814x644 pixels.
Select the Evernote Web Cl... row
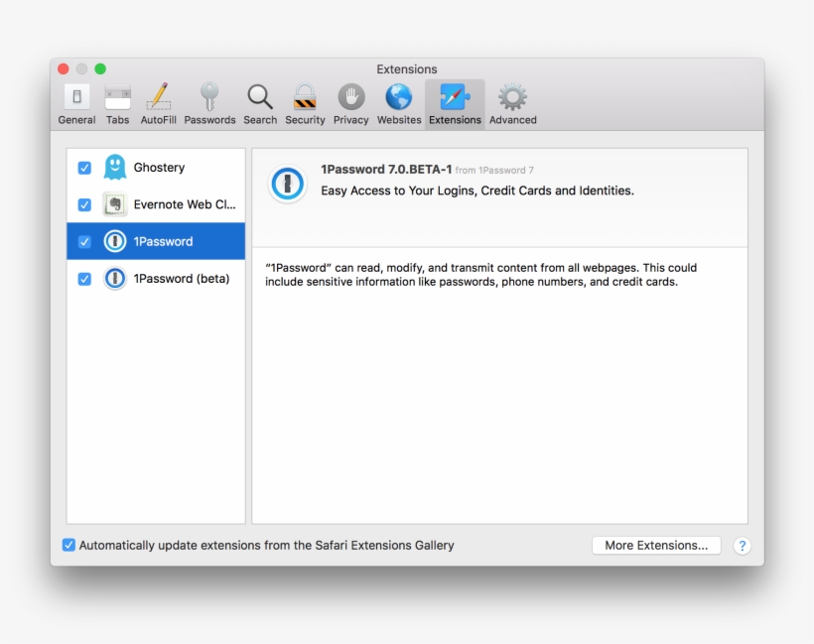tap(156, 204)
